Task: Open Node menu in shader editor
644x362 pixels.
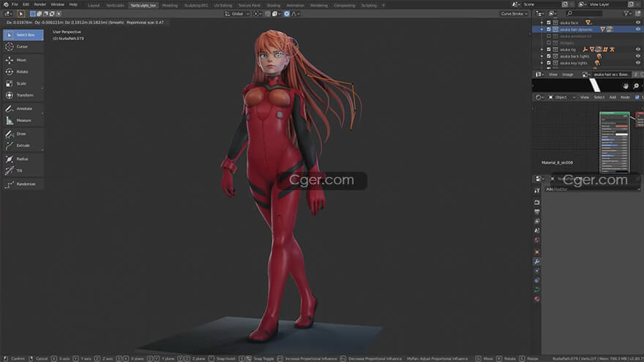Action: pos(625,98)
